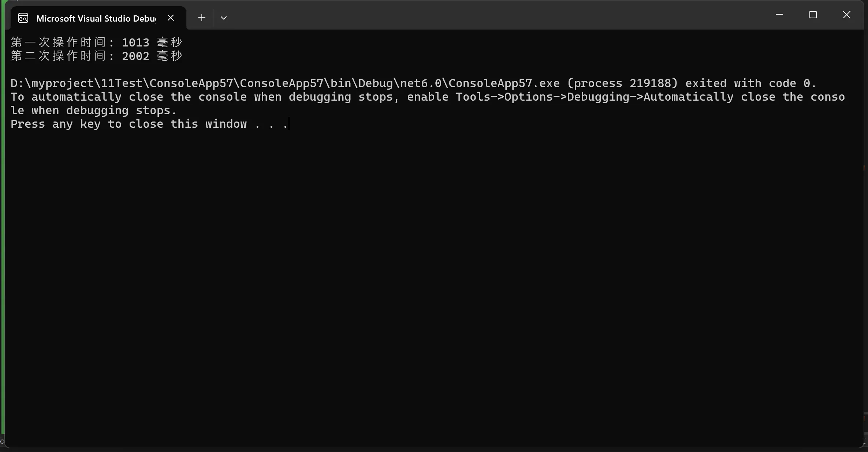Viewport: 868px width, 452px height.
Task: Click the 2002 value in second output line
Action: (135, 56)
